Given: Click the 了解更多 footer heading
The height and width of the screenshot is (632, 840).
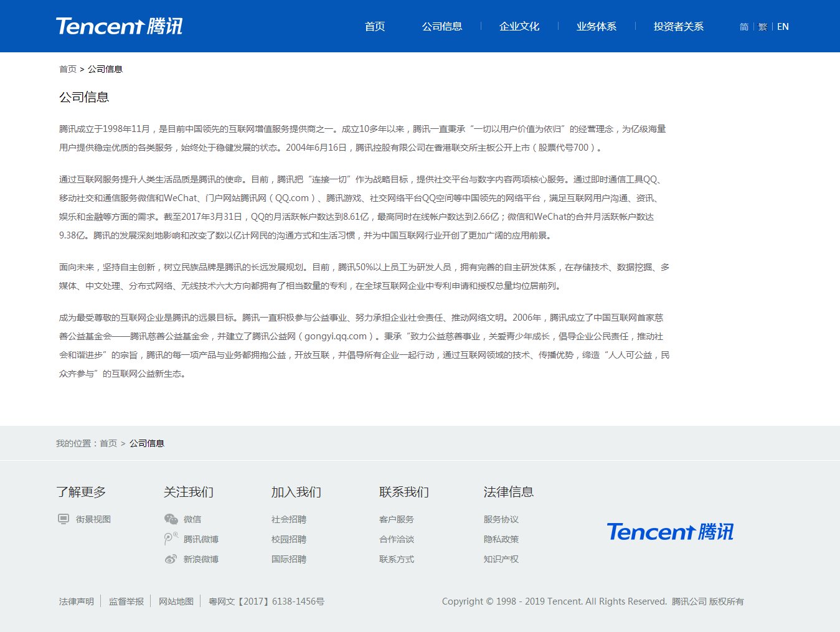Looking at the screenshot, I should click(x=81, y=492).
